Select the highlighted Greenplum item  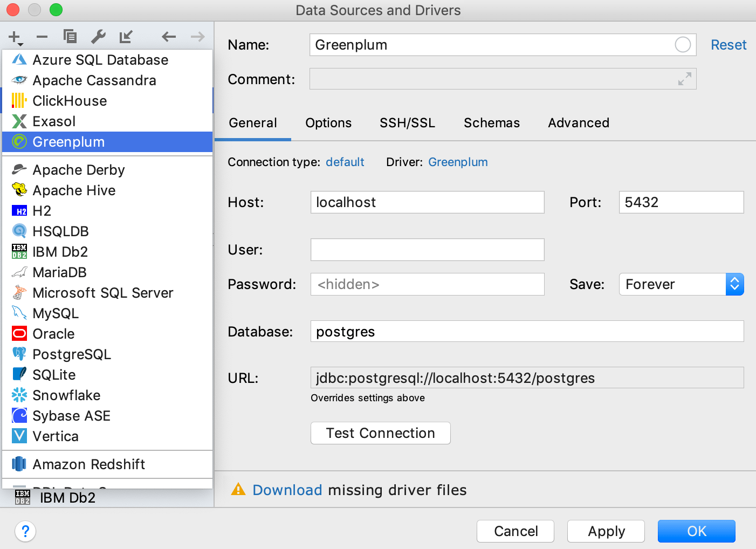[x=107, y=142]
